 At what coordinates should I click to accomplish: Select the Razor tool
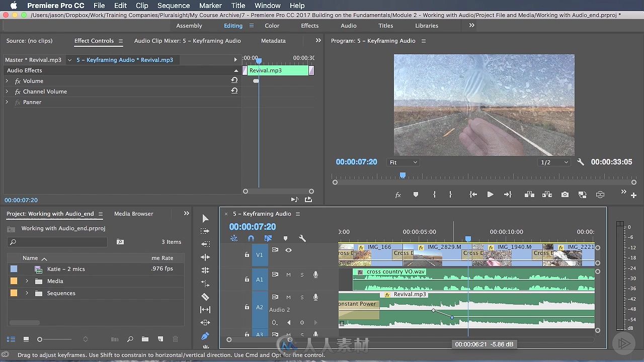click(x=205, y=297)
